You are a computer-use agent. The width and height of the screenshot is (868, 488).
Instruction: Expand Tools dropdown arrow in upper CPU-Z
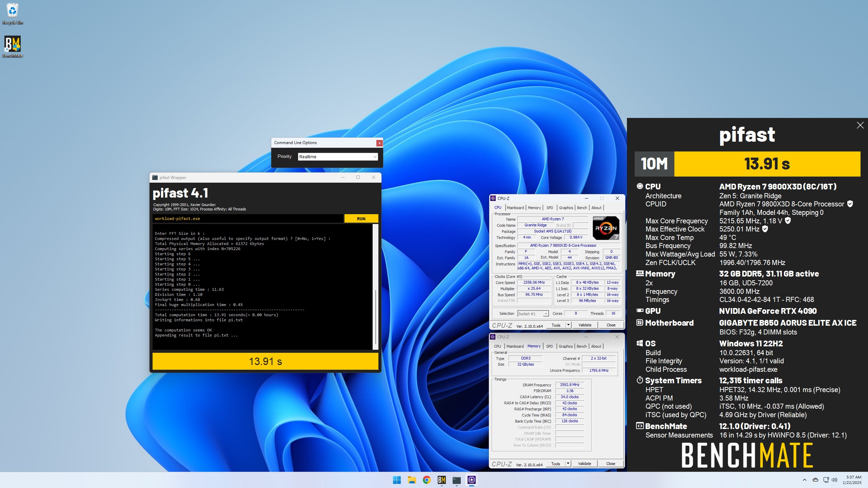point(569,325)
